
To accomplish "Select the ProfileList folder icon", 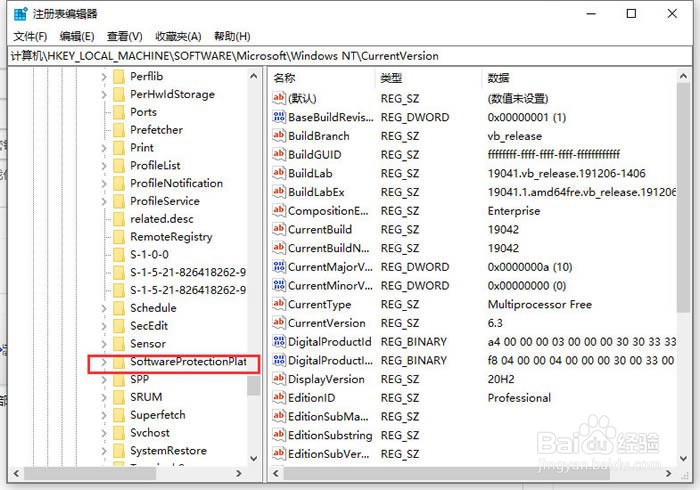I will [x=119, y=166].
